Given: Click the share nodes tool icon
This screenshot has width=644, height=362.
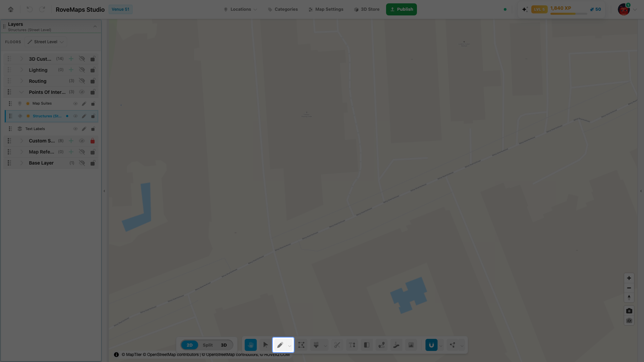Looking at the screenshot, I should pos(452,345).
